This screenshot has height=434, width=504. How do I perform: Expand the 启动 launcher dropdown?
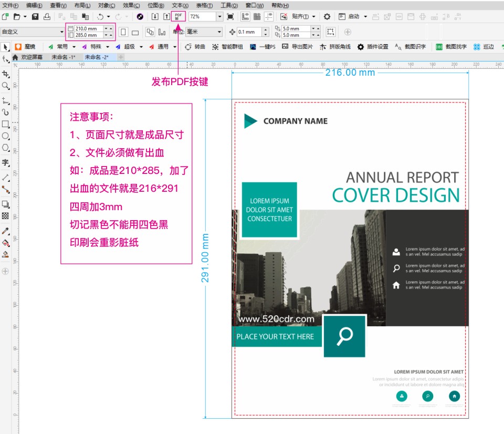tap(365, 16)
